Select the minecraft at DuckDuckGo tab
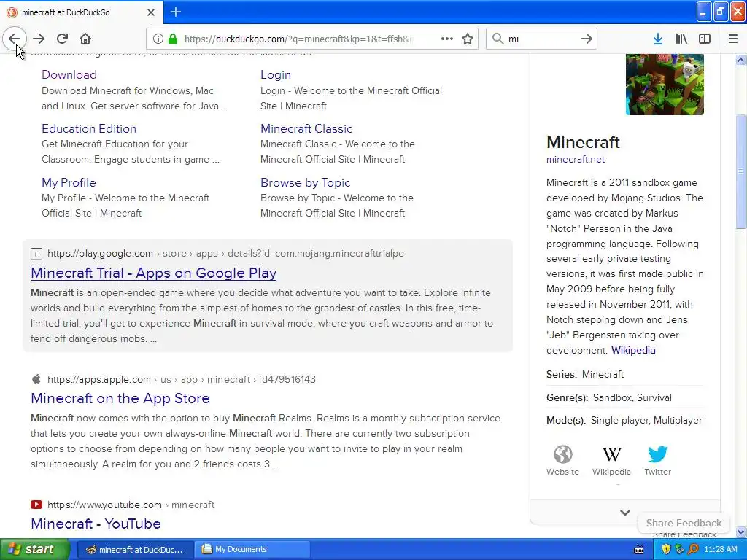The image size is (747, 560). 82,12
